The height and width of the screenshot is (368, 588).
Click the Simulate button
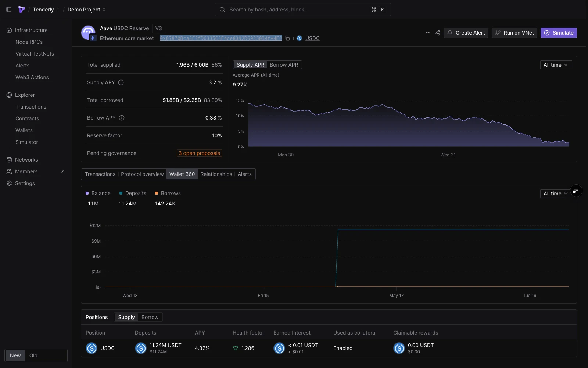559,33
